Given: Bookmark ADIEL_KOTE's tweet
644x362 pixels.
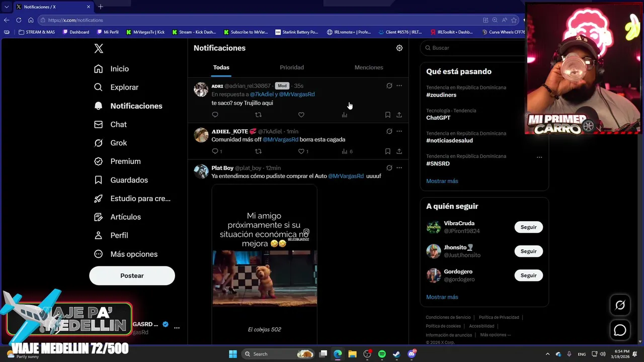Looking at the screenshot, I should (387, 151).
